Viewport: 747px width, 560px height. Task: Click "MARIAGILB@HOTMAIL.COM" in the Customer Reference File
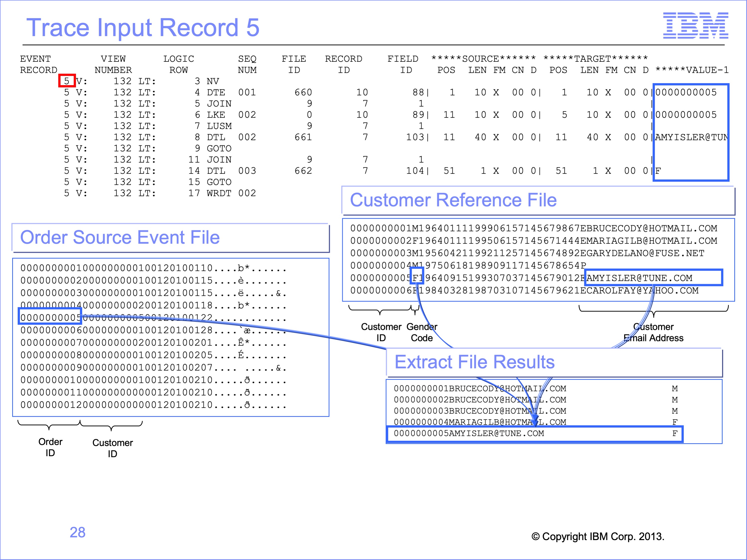pos(651,241)
